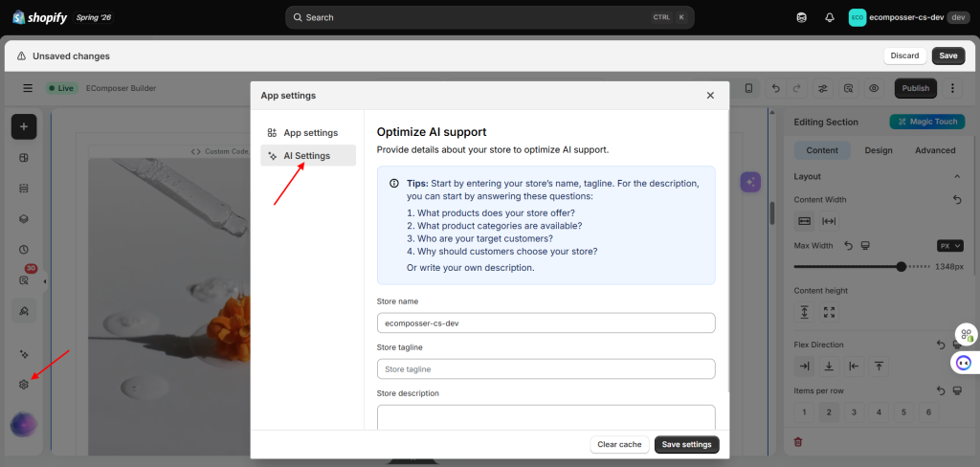Open the hamburger menu icon
The width and height of the screenshot is (980, 467).
28,88
